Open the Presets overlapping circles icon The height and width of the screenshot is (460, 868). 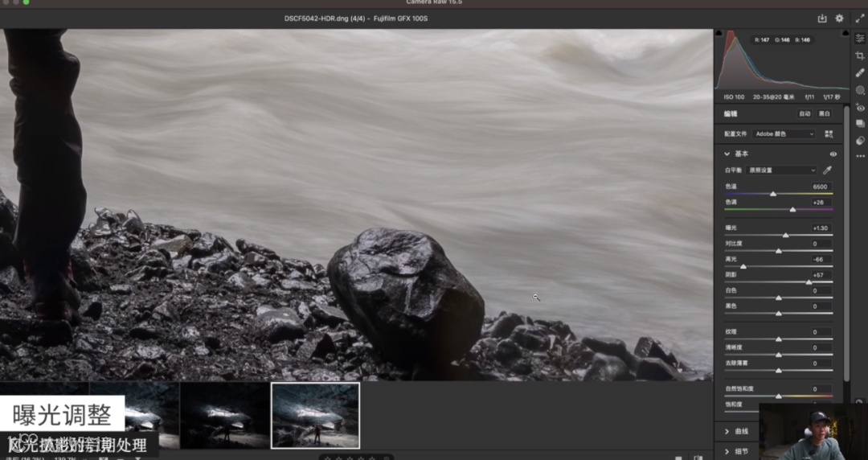click(860, 140)
